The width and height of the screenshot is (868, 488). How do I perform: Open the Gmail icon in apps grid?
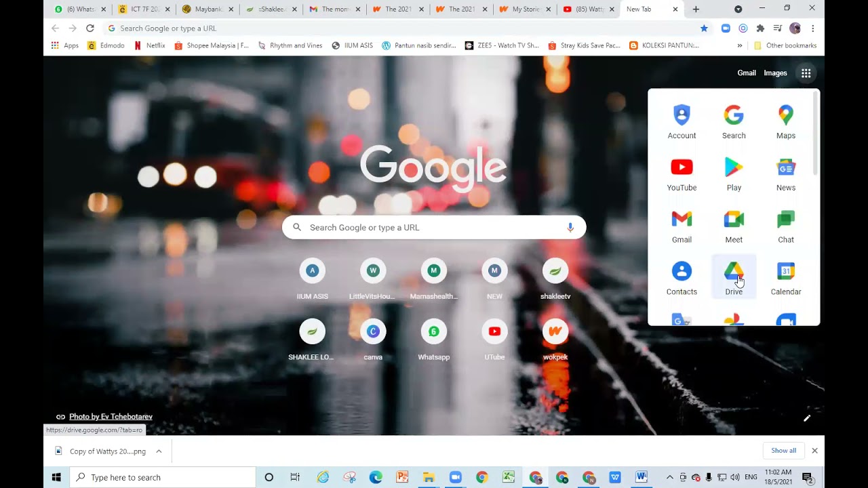click(682, 226)
